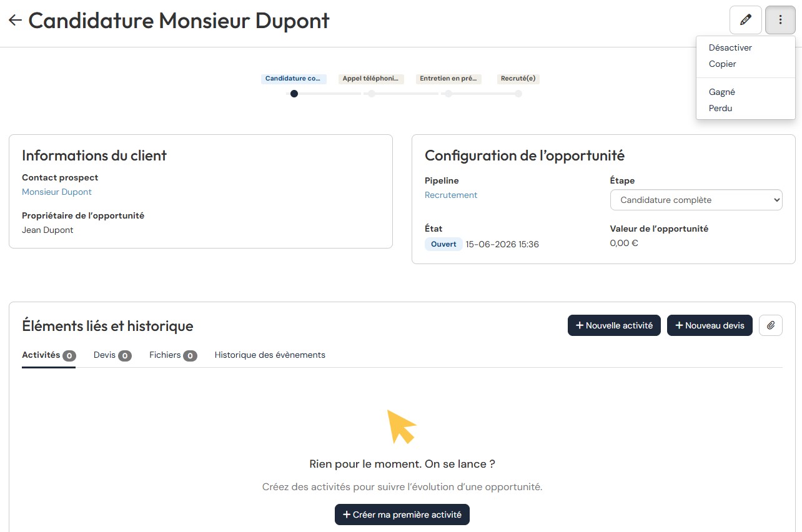The image size is (802, 532).
Task: Click the 0,00 € opportunity value
Action: pyautogui.click(x=624, y=243)
